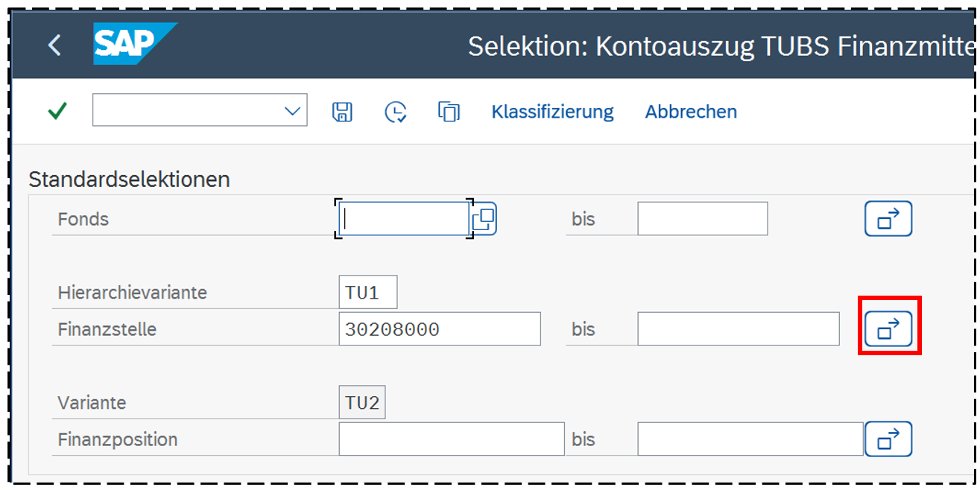Focus the Fonds lower value input

tap(404, 219)
